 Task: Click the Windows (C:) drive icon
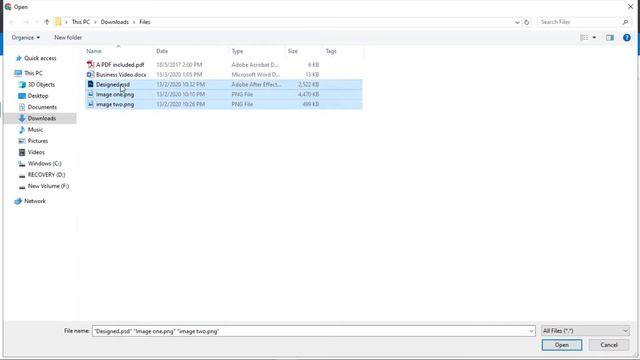[x=22, y=164]
